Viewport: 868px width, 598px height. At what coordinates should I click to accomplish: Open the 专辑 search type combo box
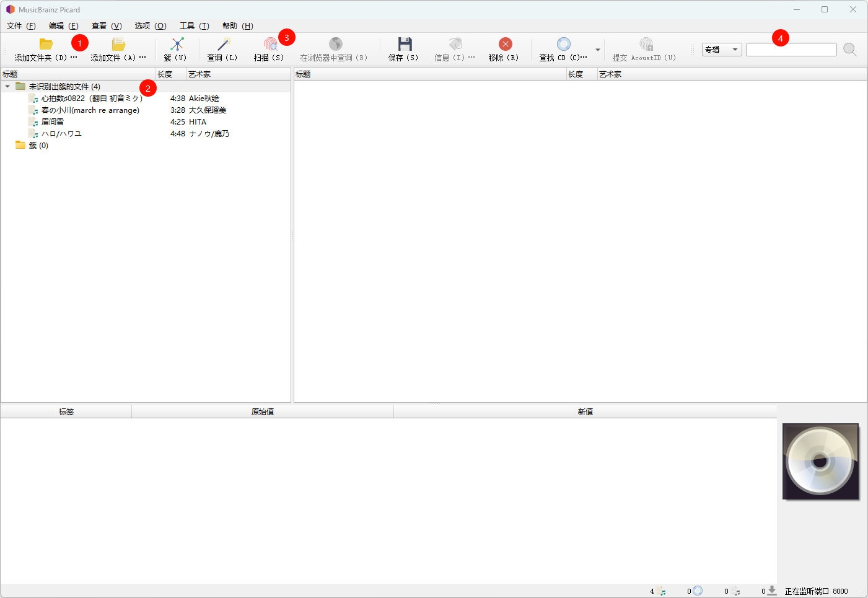[721, 50]
